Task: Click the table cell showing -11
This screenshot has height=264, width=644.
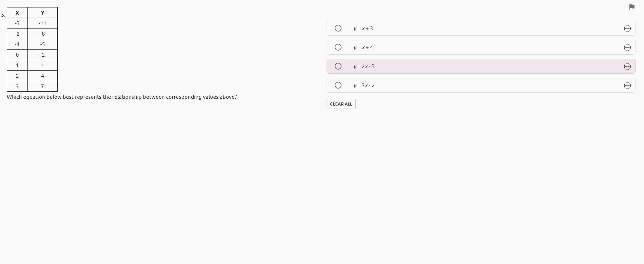Action: pos(42,23)
